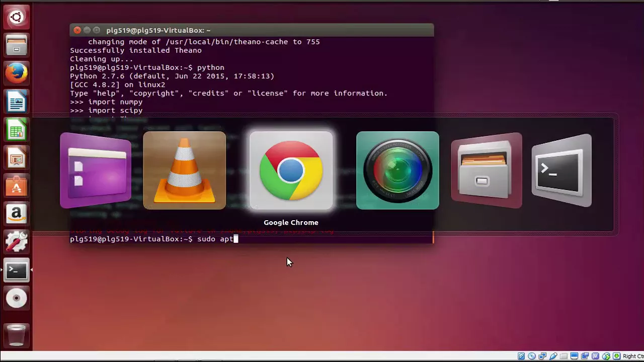Minimize the terminal window
This screenshot has width=644, height=362.
click(x=87, y=30)
